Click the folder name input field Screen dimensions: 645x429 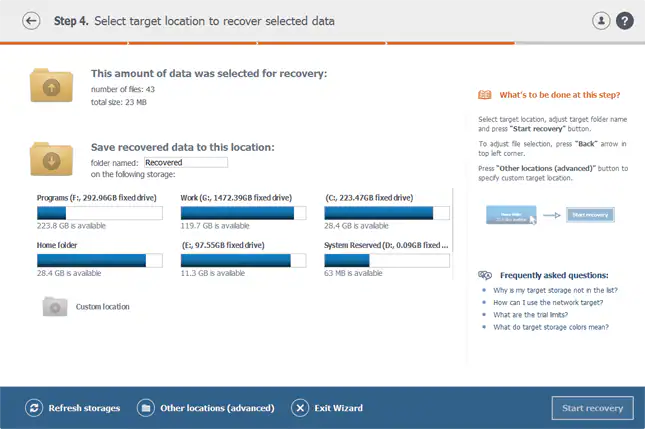pyautogui.click(x=185, y=162)
